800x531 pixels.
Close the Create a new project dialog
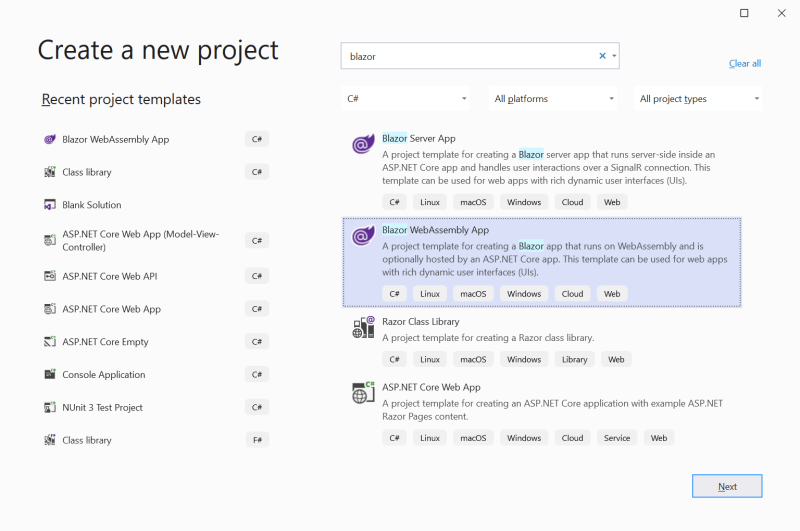click(x=782, y=13)
